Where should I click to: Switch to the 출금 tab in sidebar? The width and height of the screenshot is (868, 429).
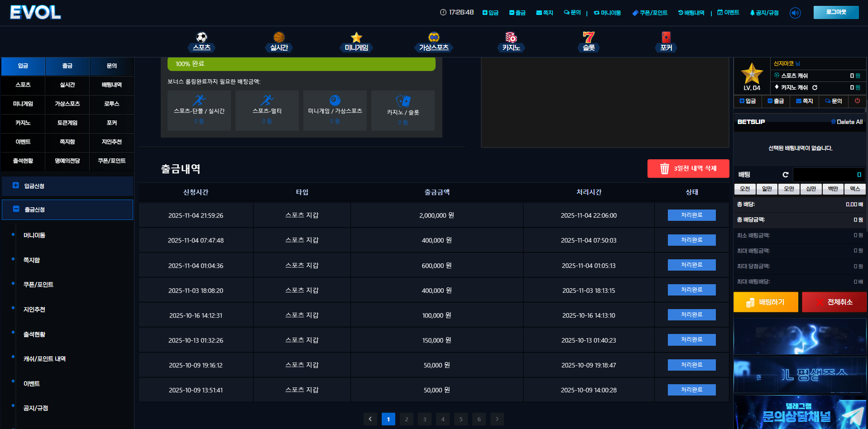coord(67,66)
